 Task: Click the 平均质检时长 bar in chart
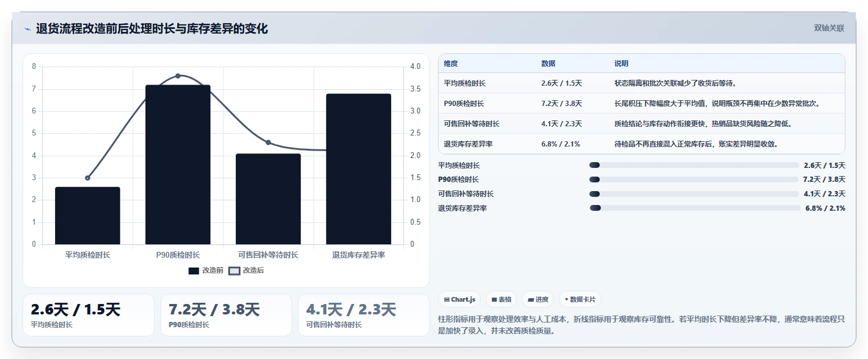87,215
